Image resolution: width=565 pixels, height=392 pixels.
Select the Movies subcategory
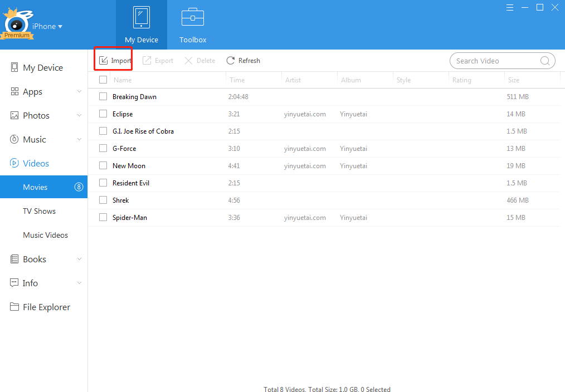(43, 187)
